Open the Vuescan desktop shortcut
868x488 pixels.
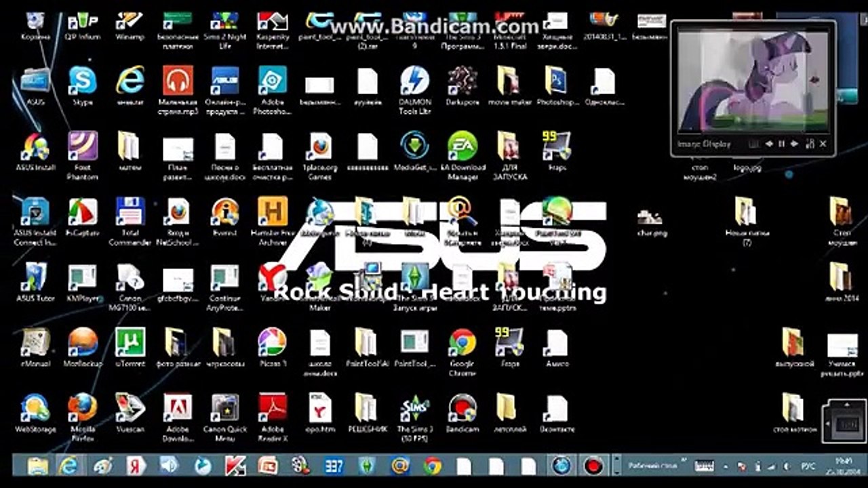[x=130, y=413]
